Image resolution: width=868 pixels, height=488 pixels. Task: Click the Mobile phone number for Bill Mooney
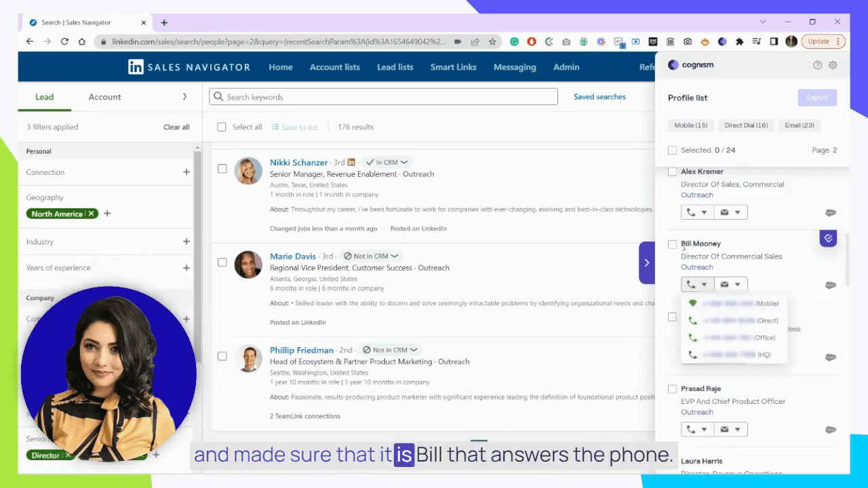point(734,304)
